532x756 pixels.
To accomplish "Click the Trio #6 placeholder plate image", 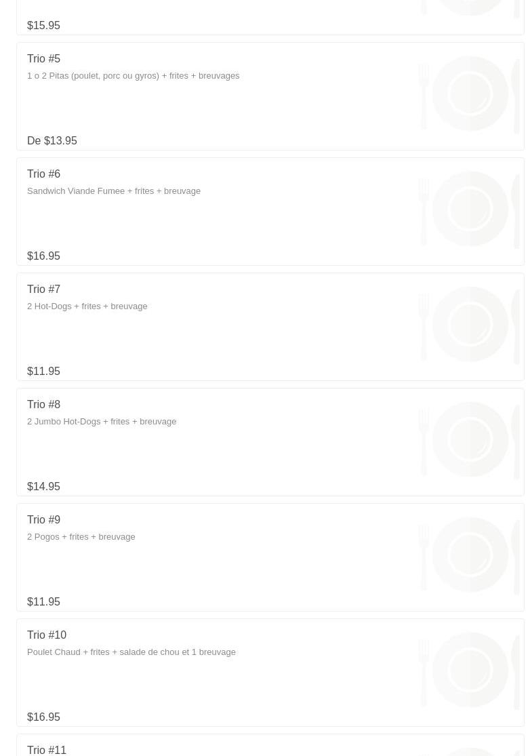I will 470,209.
